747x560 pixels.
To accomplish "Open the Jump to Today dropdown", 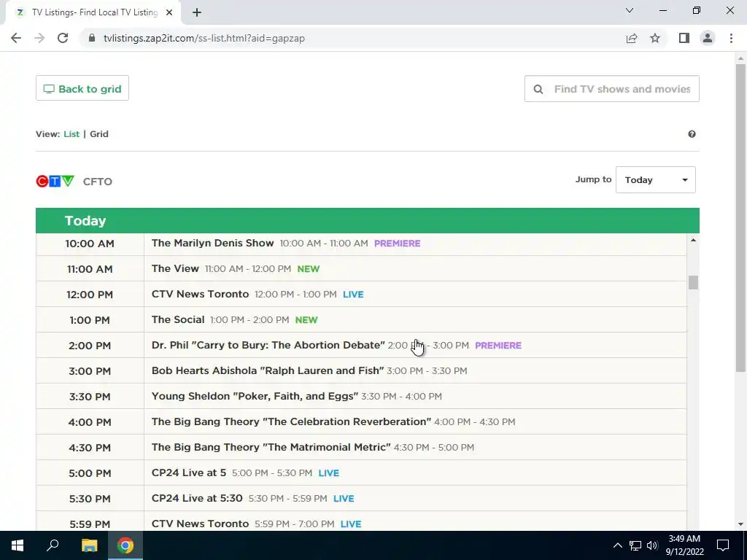I will pyautogui.click(x=656, y=180).
